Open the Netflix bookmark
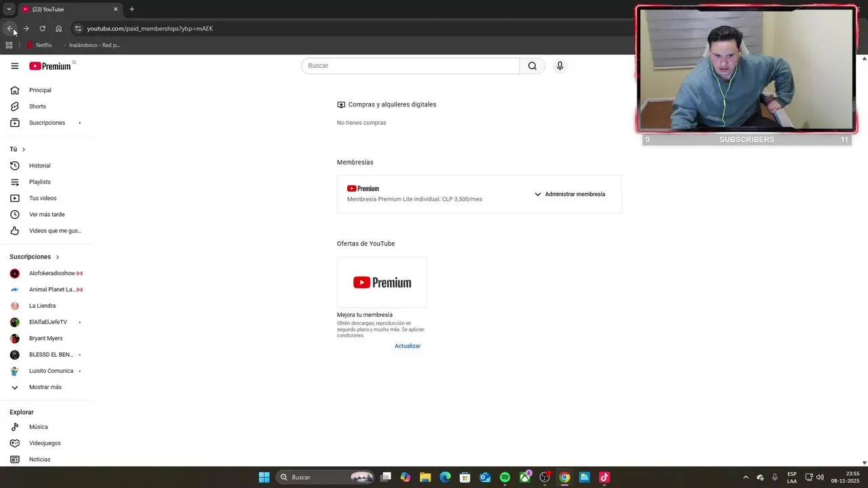Viewport: 868px width, 488px height. pos(39,45)
